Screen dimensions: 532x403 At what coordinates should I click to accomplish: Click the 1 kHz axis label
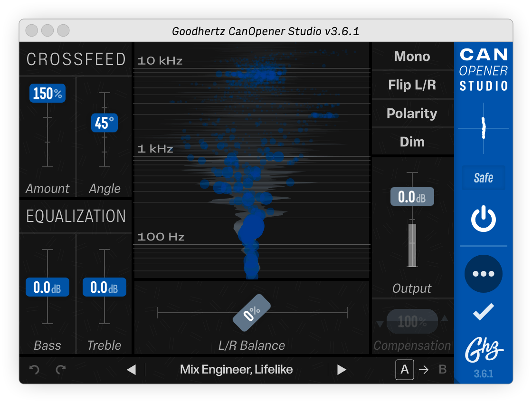tap(155, 149)
